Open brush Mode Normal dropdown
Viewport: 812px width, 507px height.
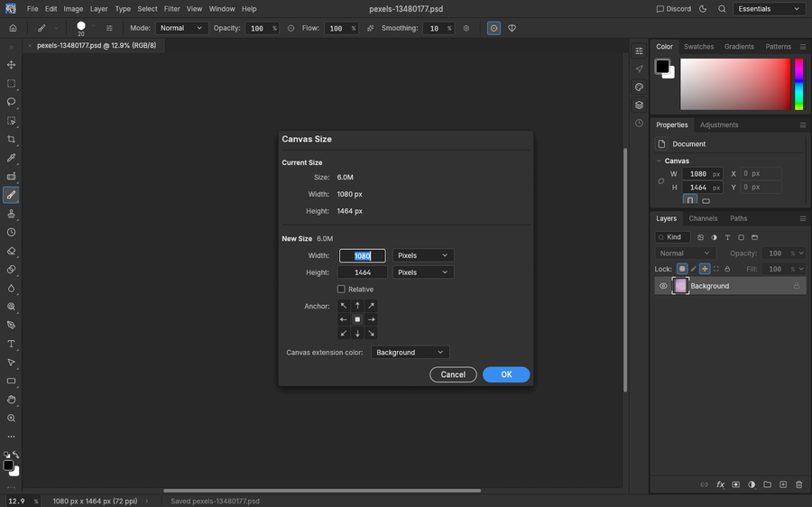181,29
